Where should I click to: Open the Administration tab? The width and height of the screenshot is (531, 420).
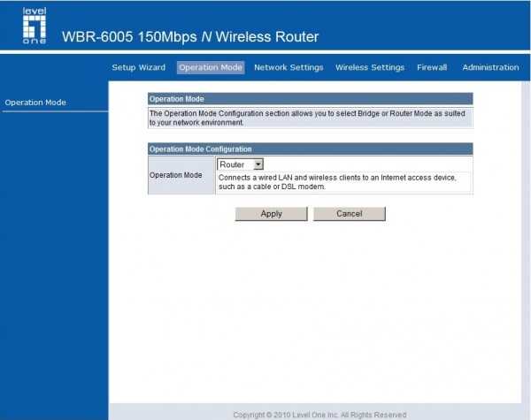click(490, 67)
